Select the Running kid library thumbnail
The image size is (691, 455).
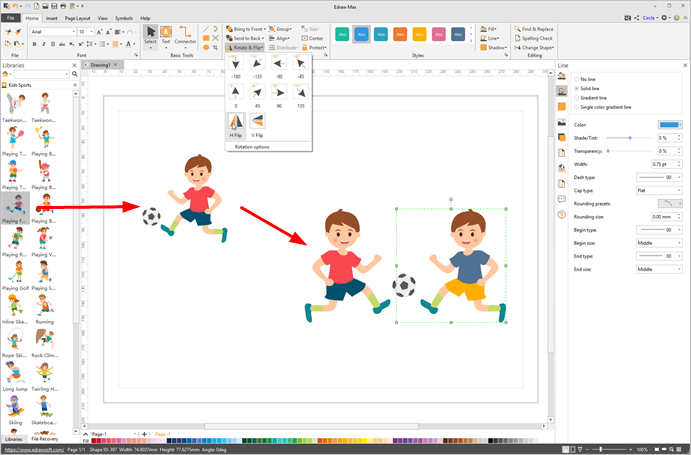44,305
